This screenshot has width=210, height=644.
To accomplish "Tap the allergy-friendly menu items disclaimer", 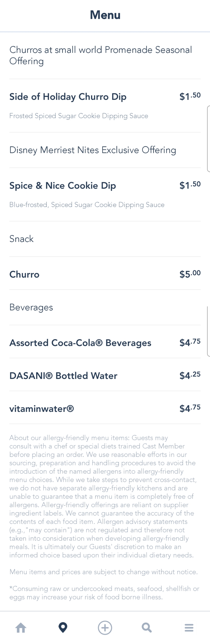I will [103, 496].
